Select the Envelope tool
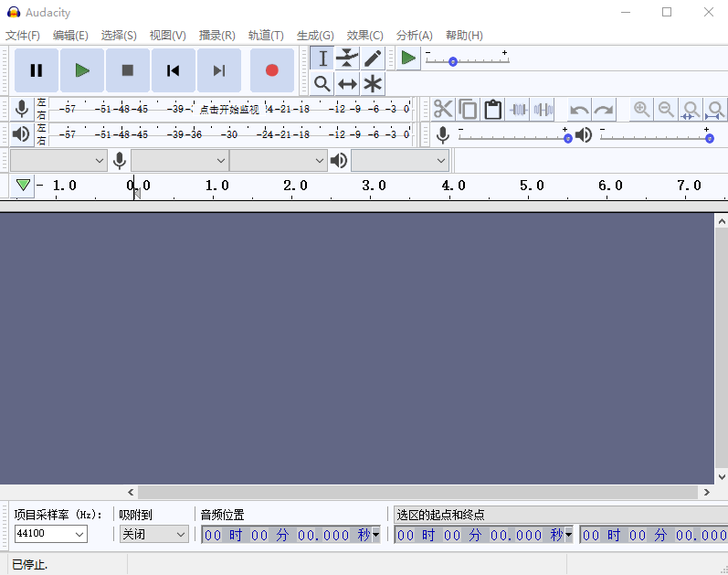 [347, 59]
